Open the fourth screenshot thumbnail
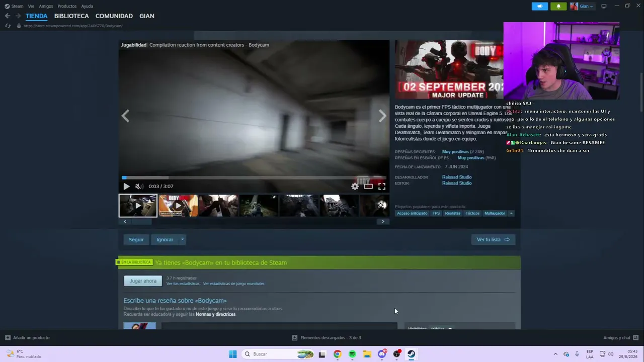 point(259,206)
